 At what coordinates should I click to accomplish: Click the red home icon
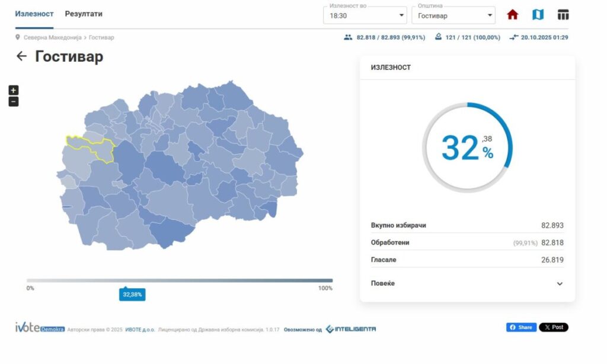512,15
